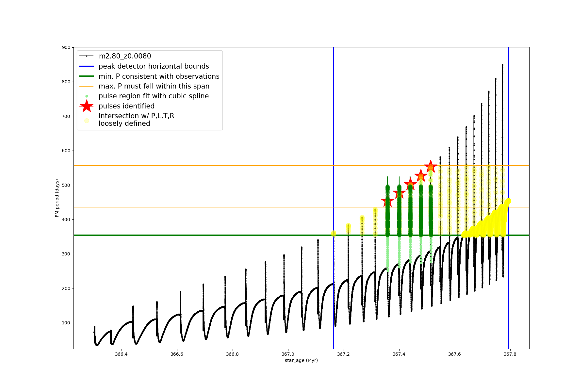
Task: Click the green line sample in the legend
Action: [x=87, y=76]
